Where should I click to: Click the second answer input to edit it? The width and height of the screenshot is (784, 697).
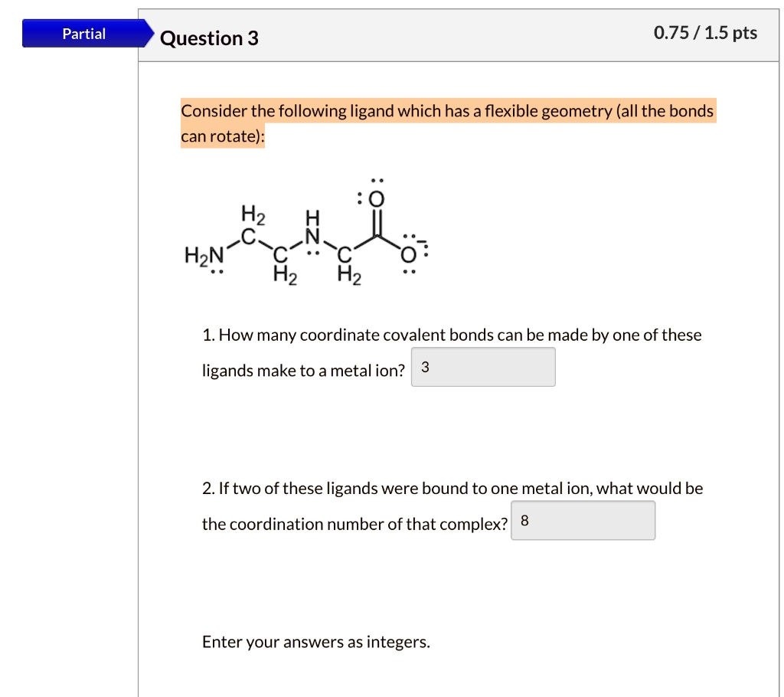(x=583, y=520)
